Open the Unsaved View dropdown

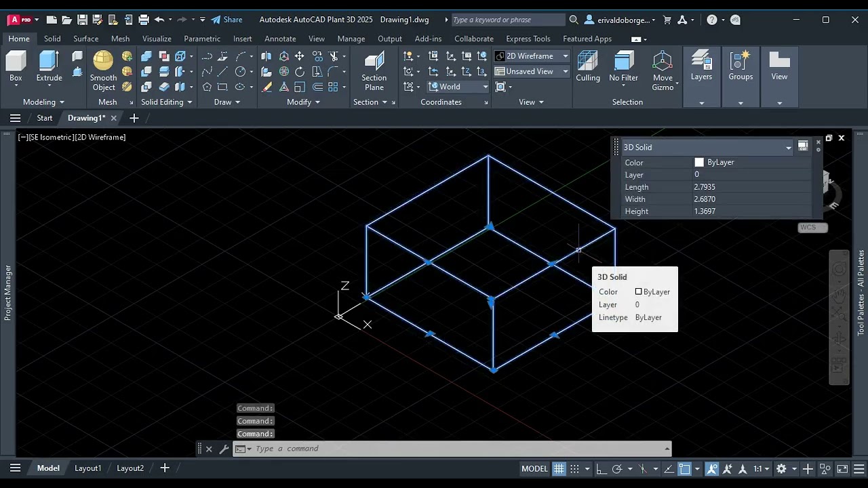[532, 71]
